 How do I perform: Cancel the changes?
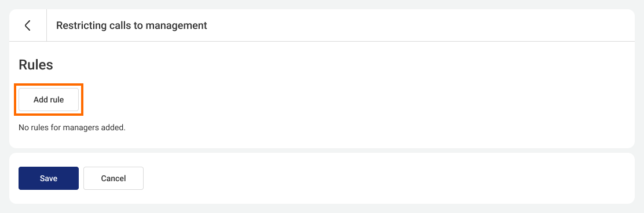(114, 178)
